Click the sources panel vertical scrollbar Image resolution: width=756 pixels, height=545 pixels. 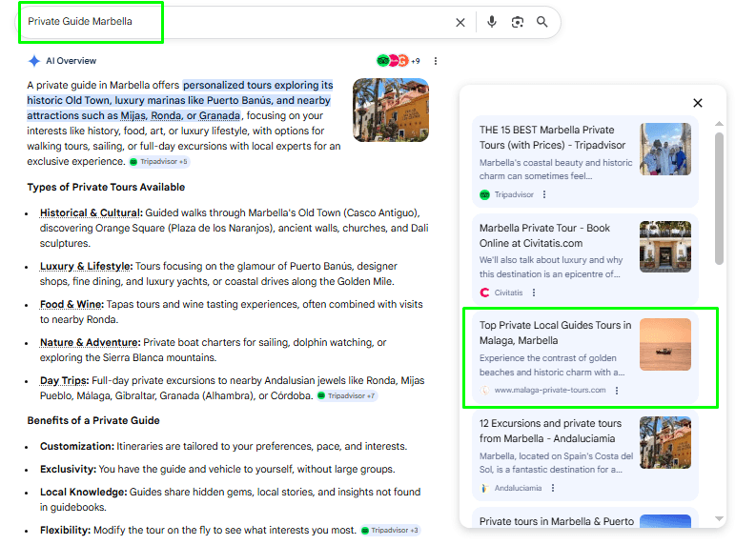pyautogui.click(x=719, y=198)
